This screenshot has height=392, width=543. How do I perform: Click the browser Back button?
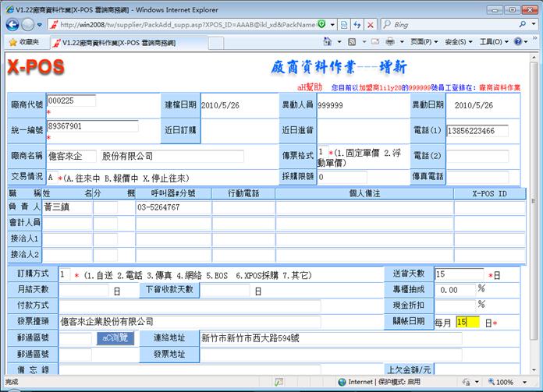click(13, 24)
